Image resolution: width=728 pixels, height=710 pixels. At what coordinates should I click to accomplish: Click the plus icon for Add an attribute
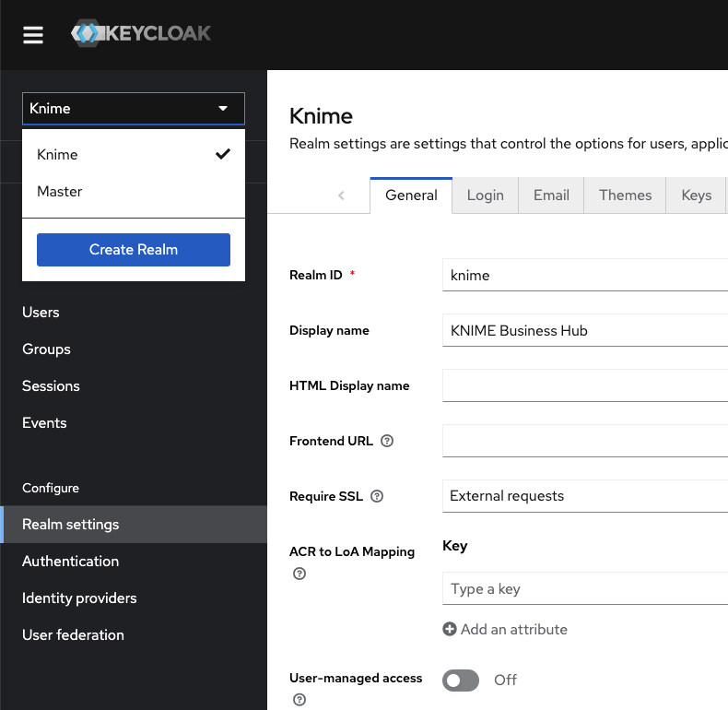(450, 630)
